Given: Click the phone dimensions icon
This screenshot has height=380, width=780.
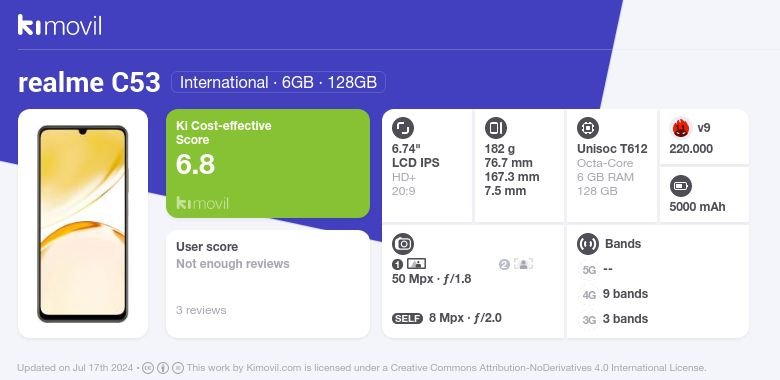Looking at the screenshot, I should [495, 128].
